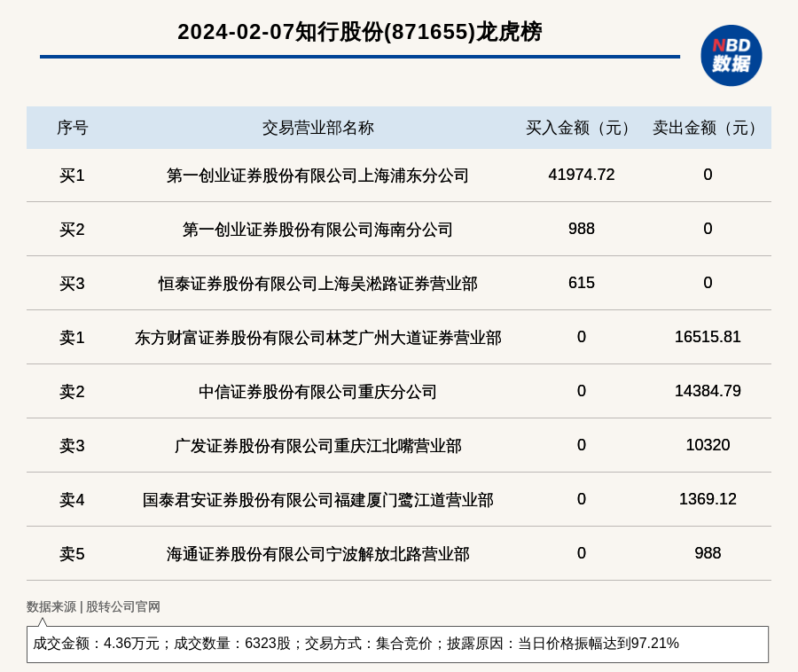798x672 pixels.
Task: Select the 买1 row label
Action: tap(72, 176)
